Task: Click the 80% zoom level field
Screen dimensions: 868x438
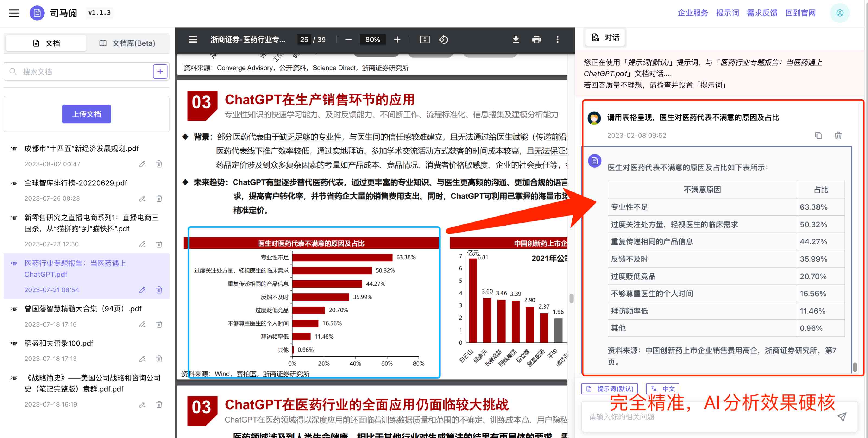Action: (x=373, y=40)
